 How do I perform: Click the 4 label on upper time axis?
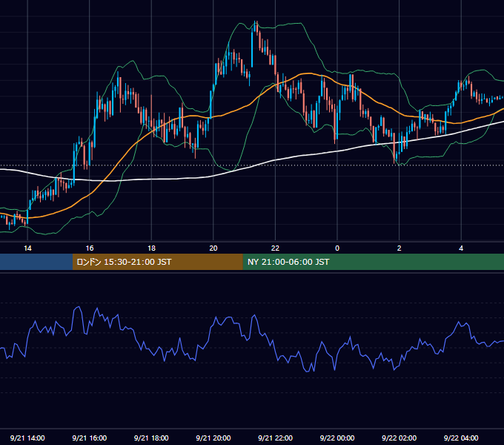pyautogui.click(x=461, y=248)
